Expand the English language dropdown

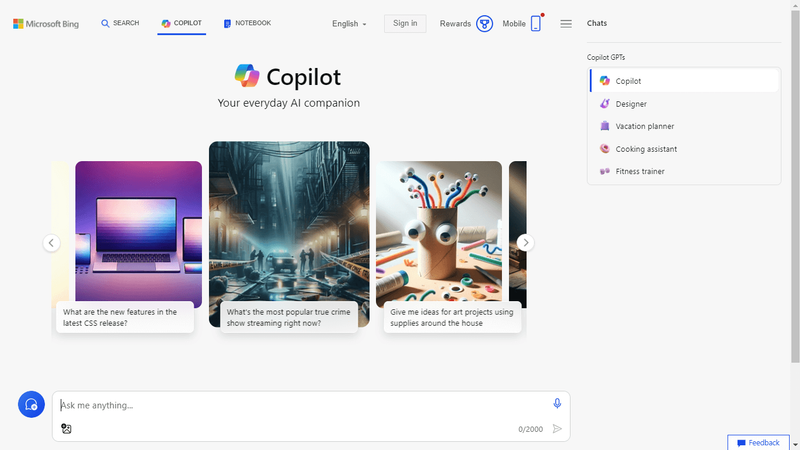[349, 24]
